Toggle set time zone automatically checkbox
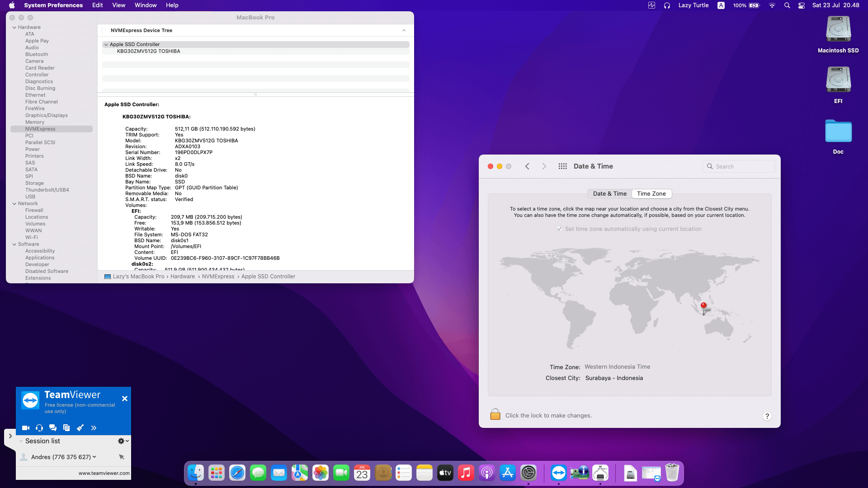 pyautogui.click(x=560, y=229)
